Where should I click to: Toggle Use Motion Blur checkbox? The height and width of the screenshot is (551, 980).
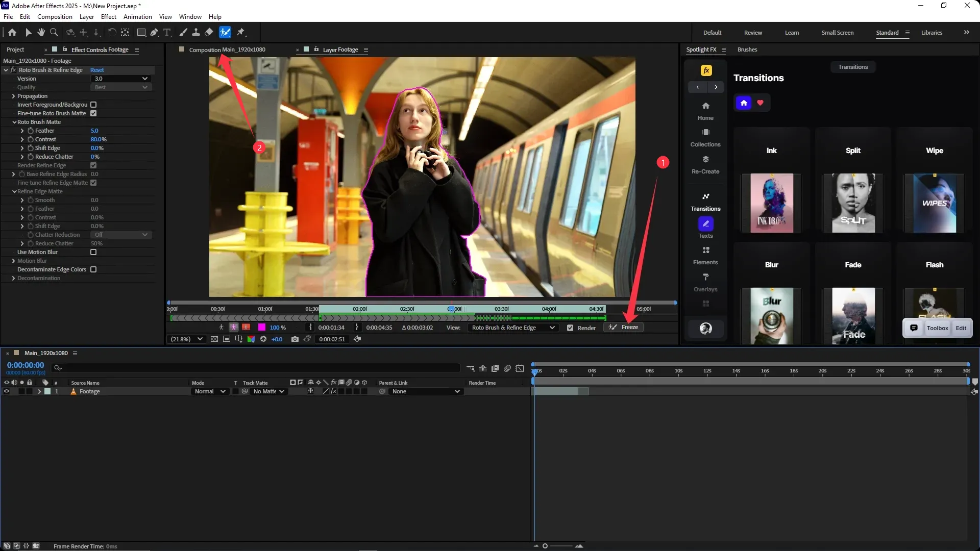point(93,252)
